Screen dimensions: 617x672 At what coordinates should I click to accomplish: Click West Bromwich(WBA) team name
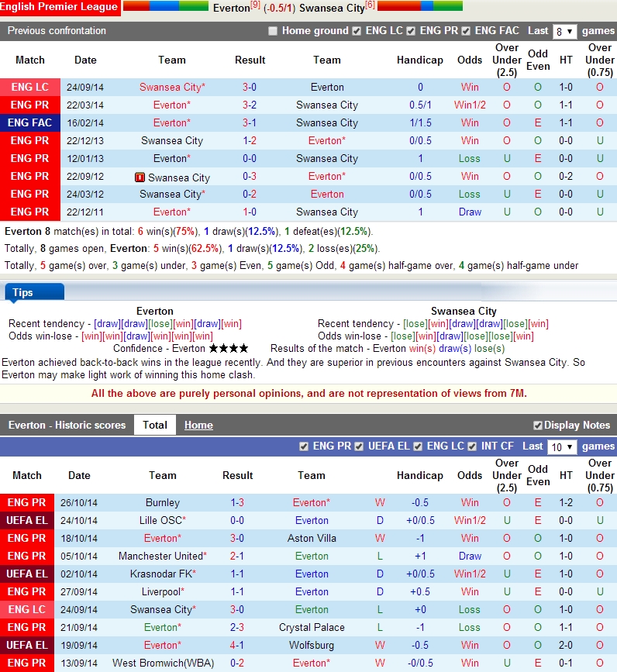163,663
